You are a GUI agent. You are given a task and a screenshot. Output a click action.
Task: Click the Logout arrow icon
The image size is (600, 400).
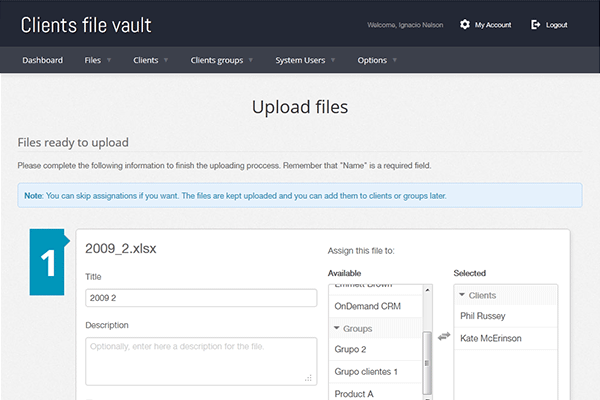pos(536,24)
